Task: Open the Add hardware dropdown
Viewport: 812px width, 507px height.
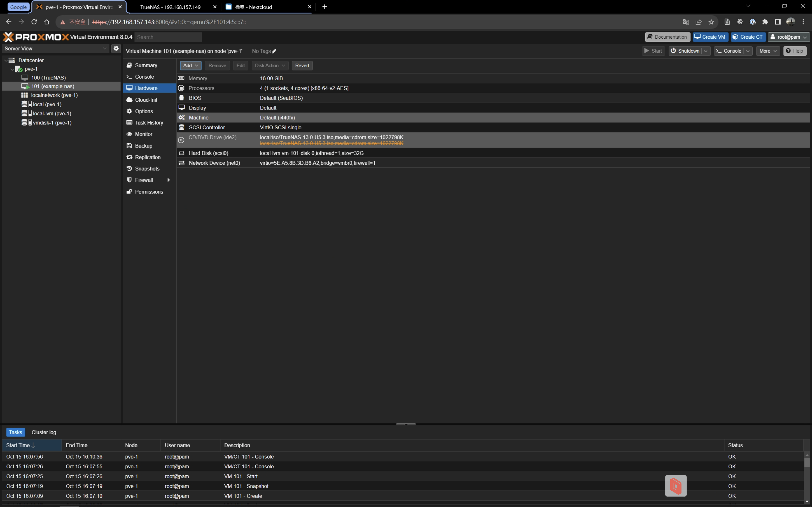Action: (190, 66)
